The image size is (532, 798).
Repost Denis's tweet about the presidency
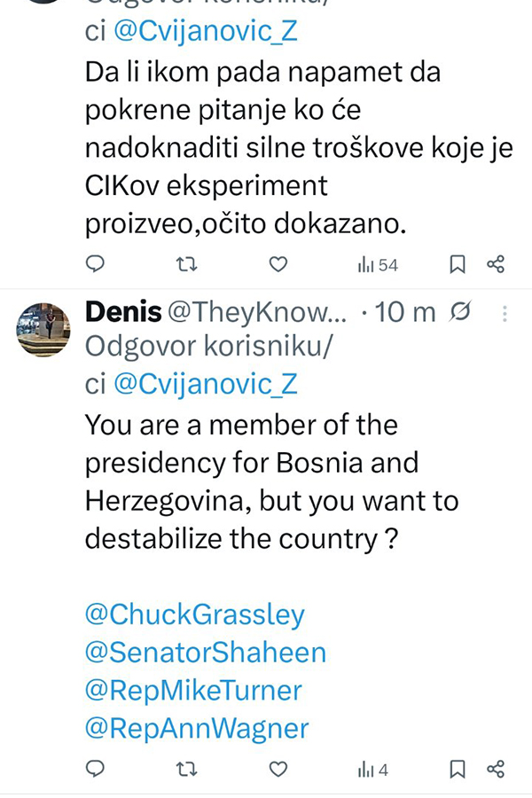tap(185, 770)
